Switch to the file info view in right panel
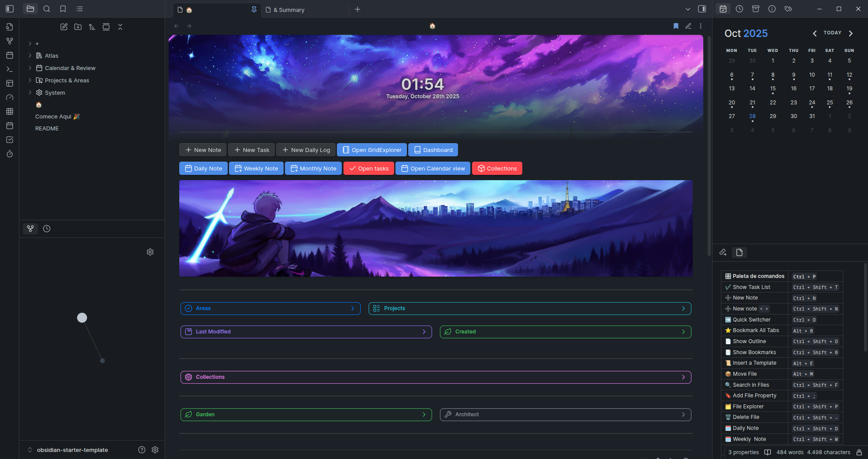Image resolution: width=868 pixels, height=459 pixels. pos(739,252)
